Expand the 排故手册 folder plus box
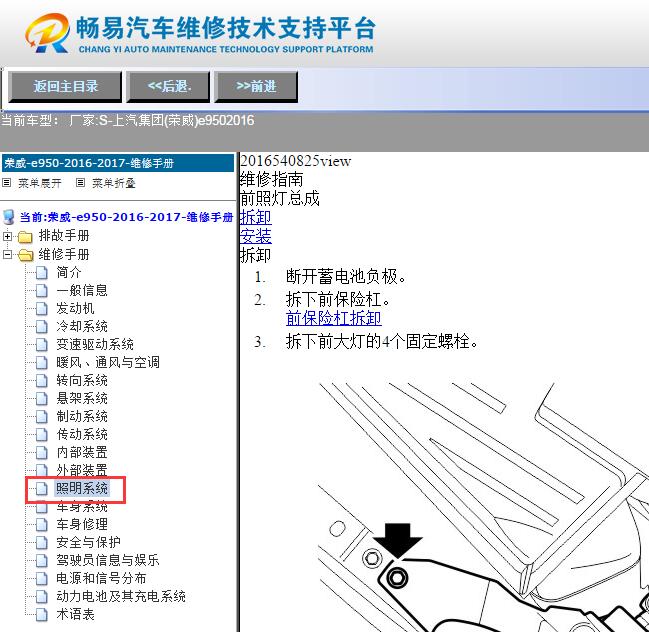This screenshot has width=649, height=632. click(x=7, y=236)
